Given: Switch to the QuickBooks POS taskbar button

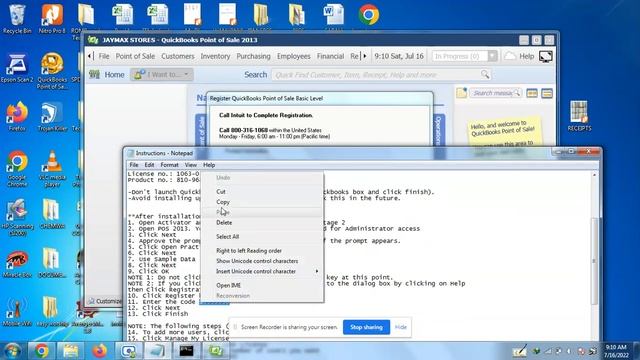Looking at the screenshot, I should click(x=216, y=351).
